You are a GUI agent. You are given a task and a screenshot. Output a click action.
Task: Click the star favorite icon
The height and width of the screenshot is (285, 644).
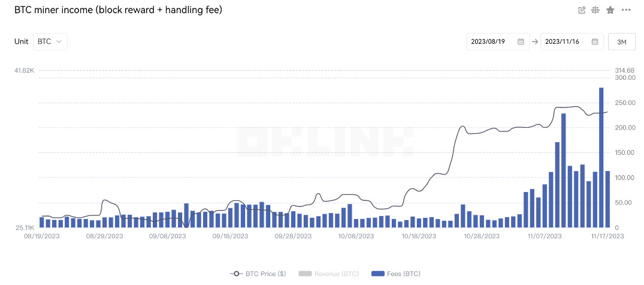click(x=610, y=10)
